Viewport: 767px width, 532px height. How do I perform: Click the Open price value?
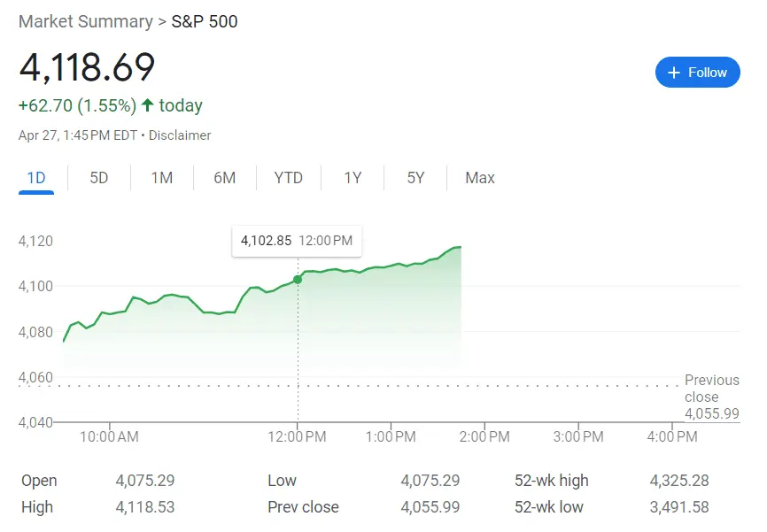coord(145,481)
